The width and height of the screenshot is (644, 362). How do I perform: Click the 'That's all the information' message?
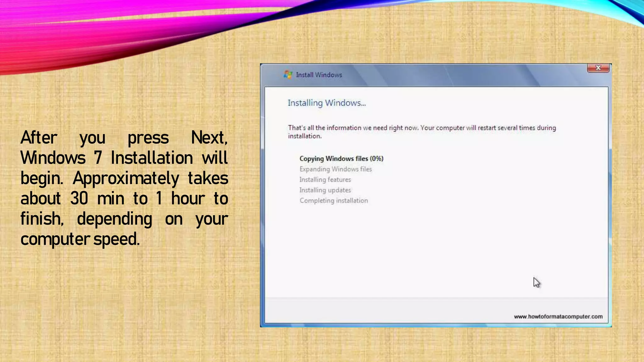pos(422,132)
